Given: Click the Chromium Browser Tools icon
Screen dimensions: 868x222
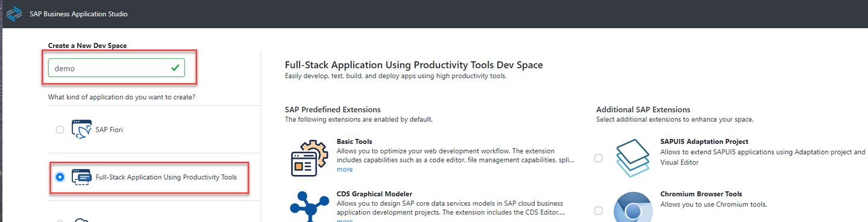Looking at the screenshot, I should (632, 208).
